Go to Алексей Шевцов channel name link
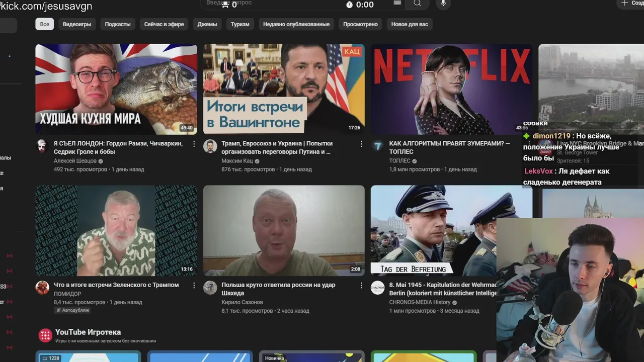Viewport: 644px width, 362px height. (x=75, y=161)
